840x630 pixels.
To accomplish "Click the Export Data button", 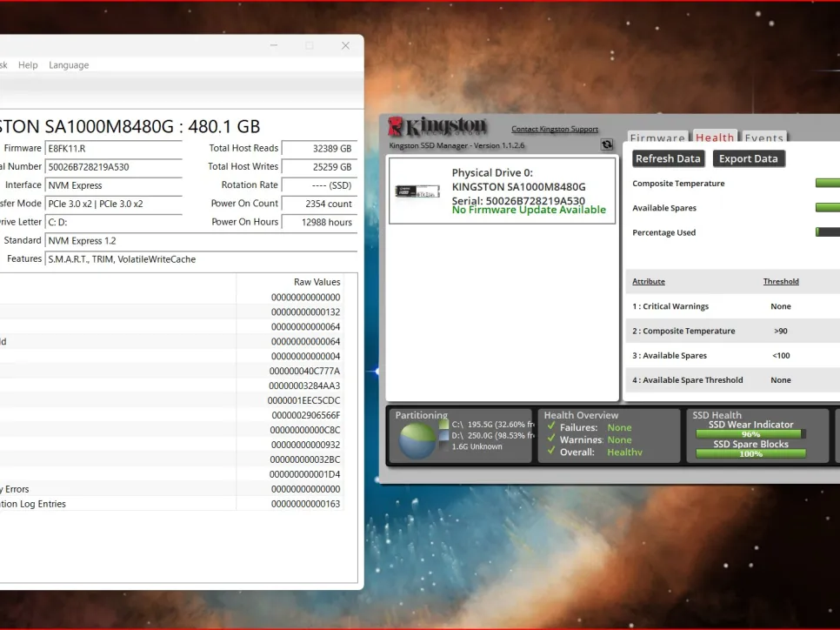I will (x=748, y=158).
